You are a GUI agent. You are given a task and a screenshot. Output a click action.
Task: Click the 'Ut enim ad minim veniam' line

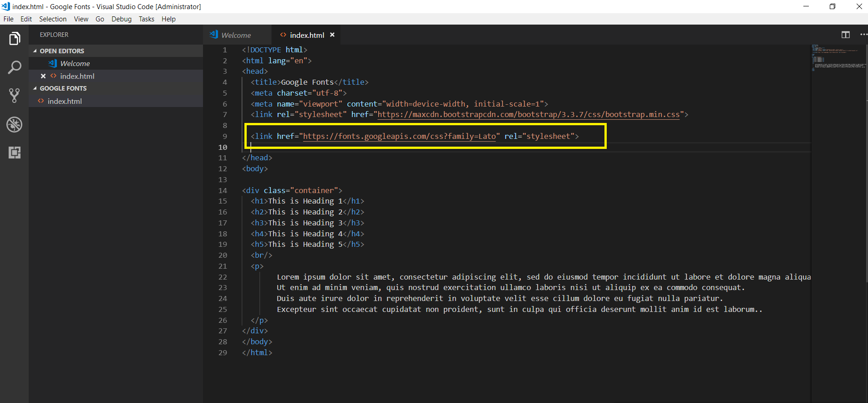511,287
